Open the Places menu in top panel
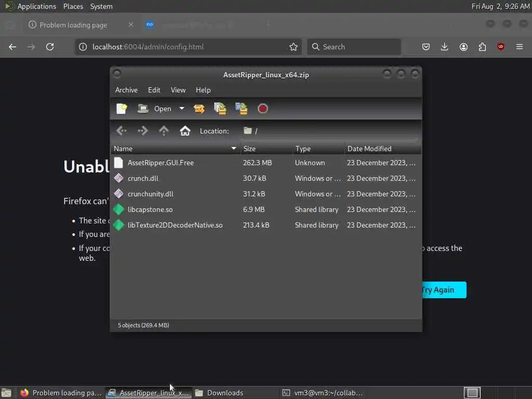Image resolution: width=532 pixels, height=399 pixels. [x=73, y=6]
